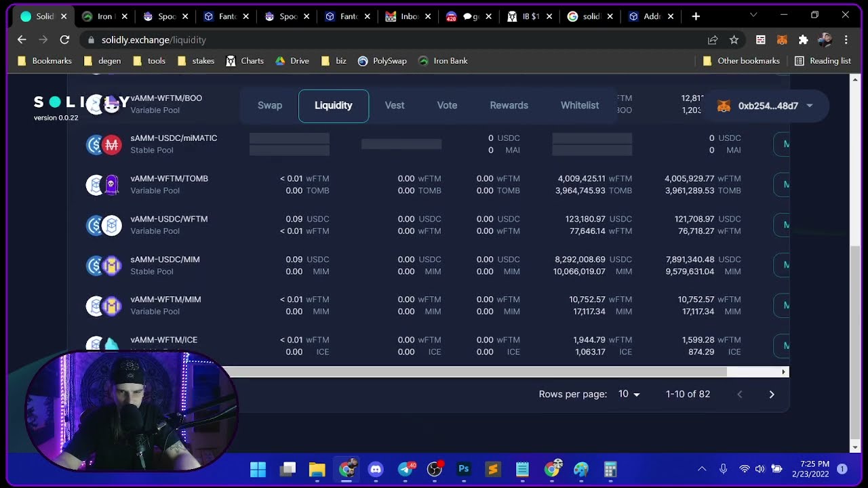Open the Calculator from the taskbar
Image resolution: width=868 pixels, height=488 pixels.
(x=610, y=469)
